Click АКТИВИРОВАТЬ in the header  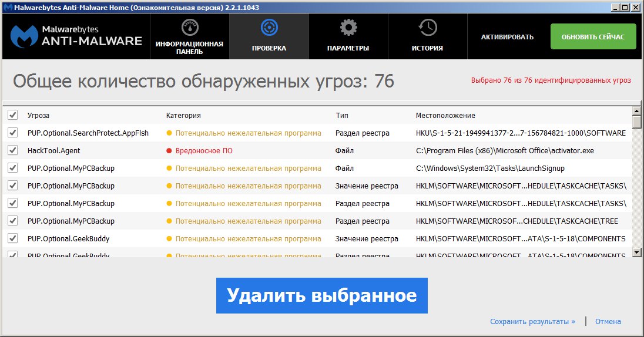pyautogui.click(x=507, y=37)
